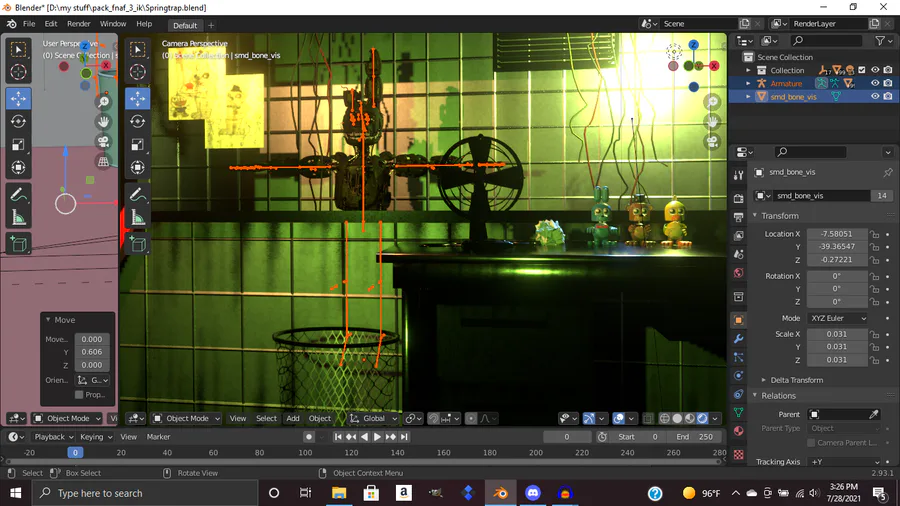
Task: Open the Modifier properties wrench tab
Action: pyautogui.click(x=739, y=338)
